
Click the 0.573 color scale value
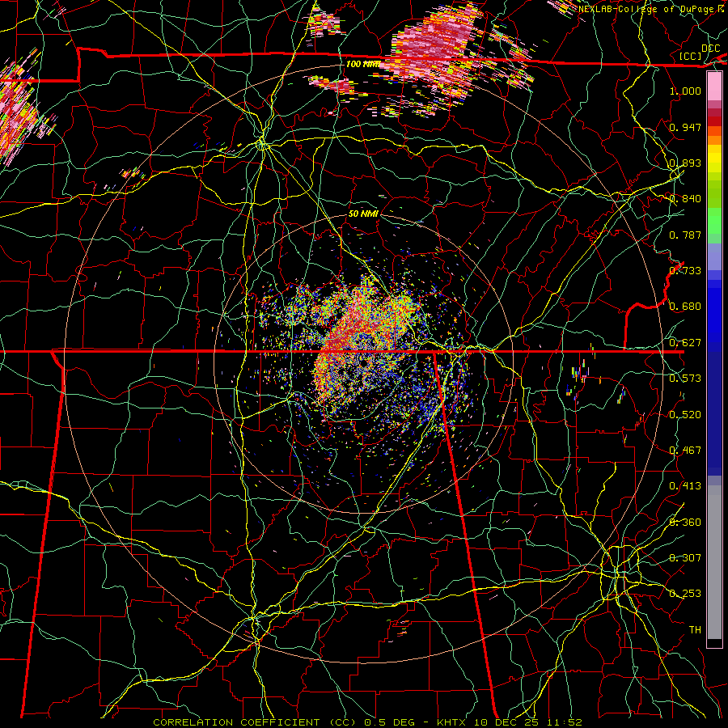(x=685, y=379)
